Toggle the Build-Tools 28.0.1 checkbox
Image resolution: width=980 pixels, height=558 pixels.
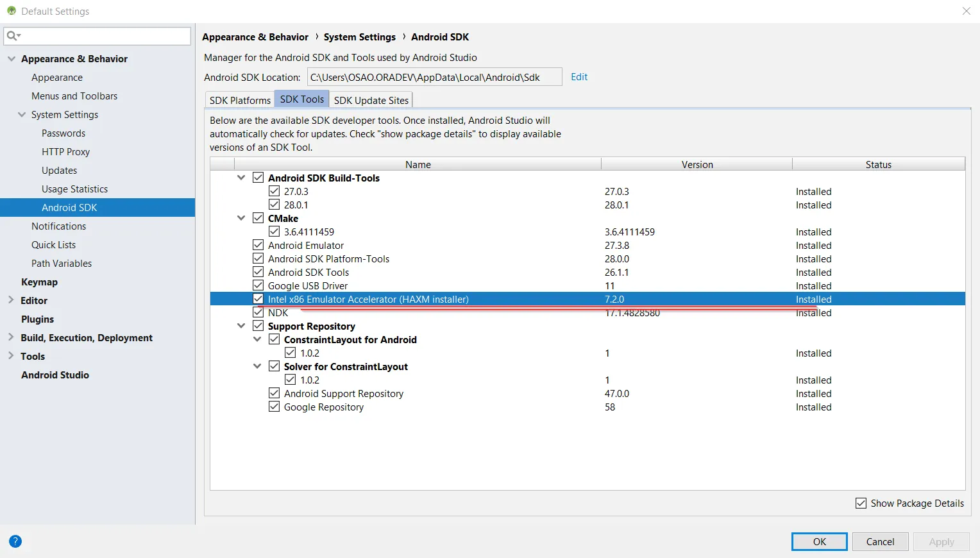pyautogui.click(x=275, y=205)
